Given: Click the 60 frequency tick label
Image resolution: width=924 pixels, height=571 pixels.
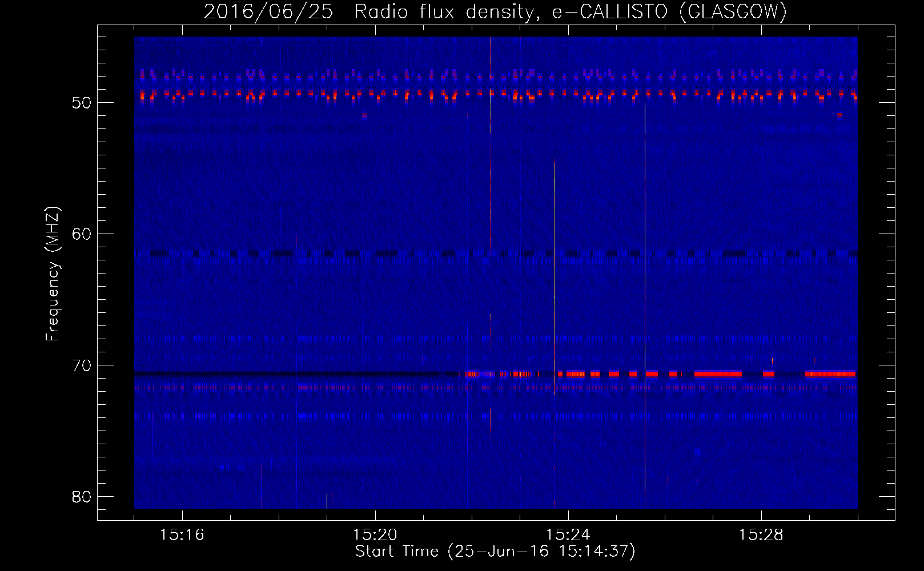Looking at the screenshot, I should (82, 234).
